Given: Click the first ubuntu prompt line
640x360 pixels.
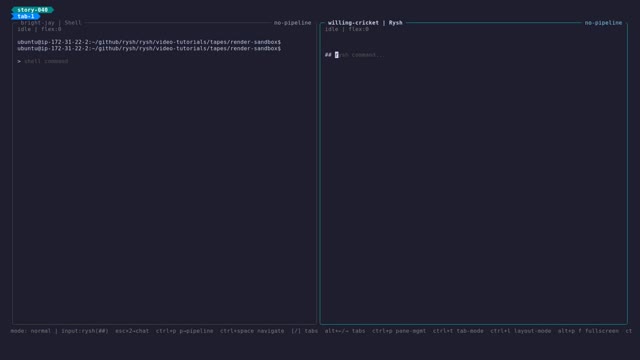Looking at the screenshot, I should tap(149, 42).
